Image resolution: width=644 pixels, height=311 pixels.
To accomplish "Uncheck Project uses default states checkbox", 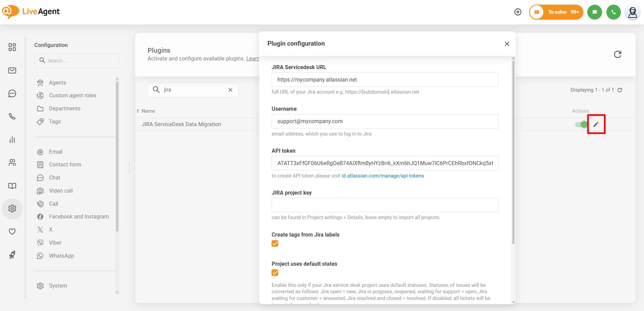I will coord(275,273).
